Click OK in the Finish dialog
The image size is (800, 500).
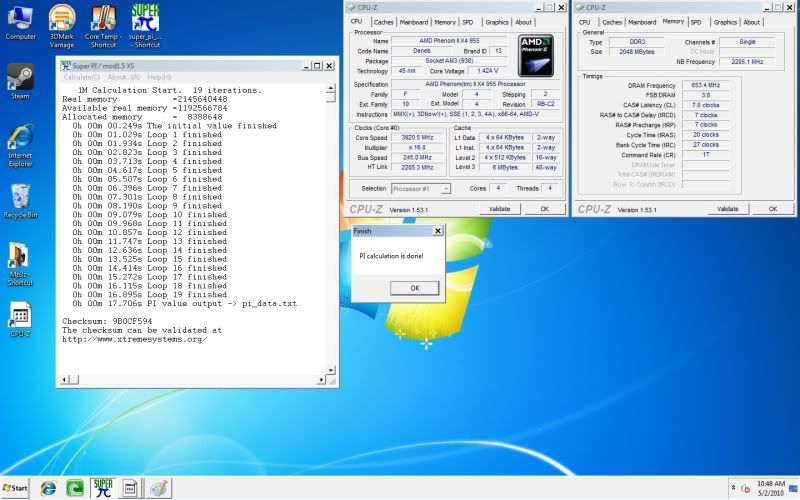tap(415, 288)
